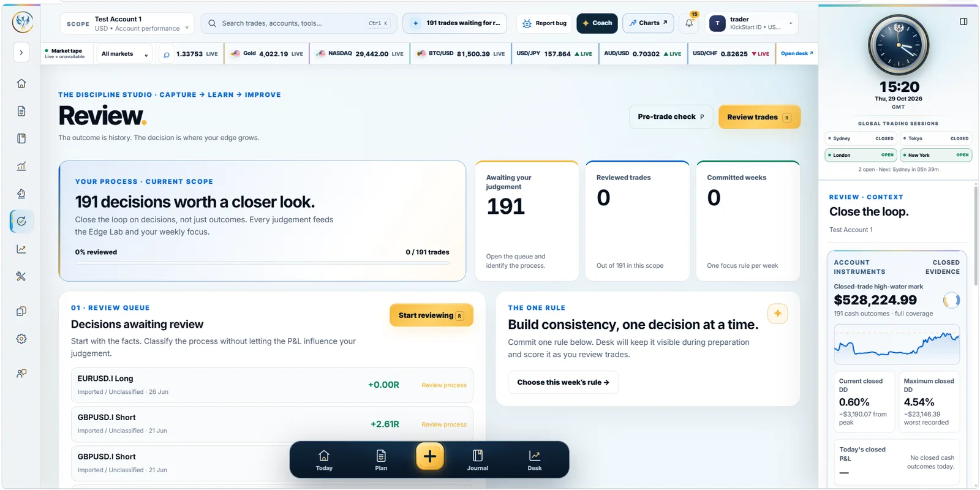The height and width of the screenshot is (490, 980).
Task: Click the donut chart icon beside $528,224.99
Action: pos(951,300)
